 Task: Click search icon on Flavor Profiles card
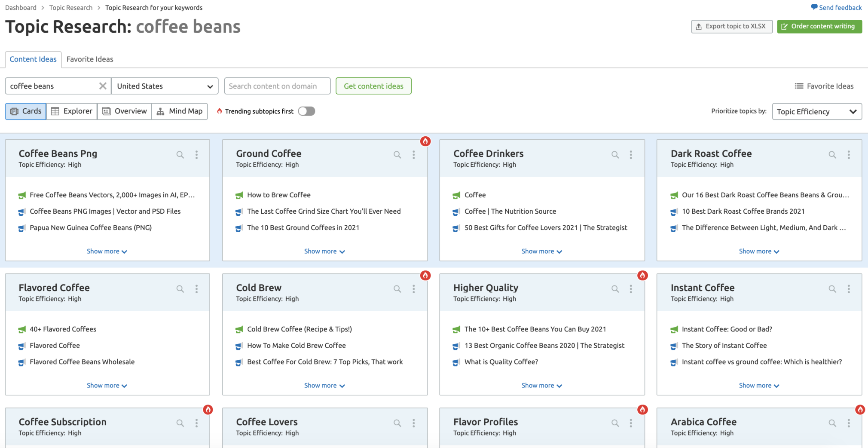[615, 423]
